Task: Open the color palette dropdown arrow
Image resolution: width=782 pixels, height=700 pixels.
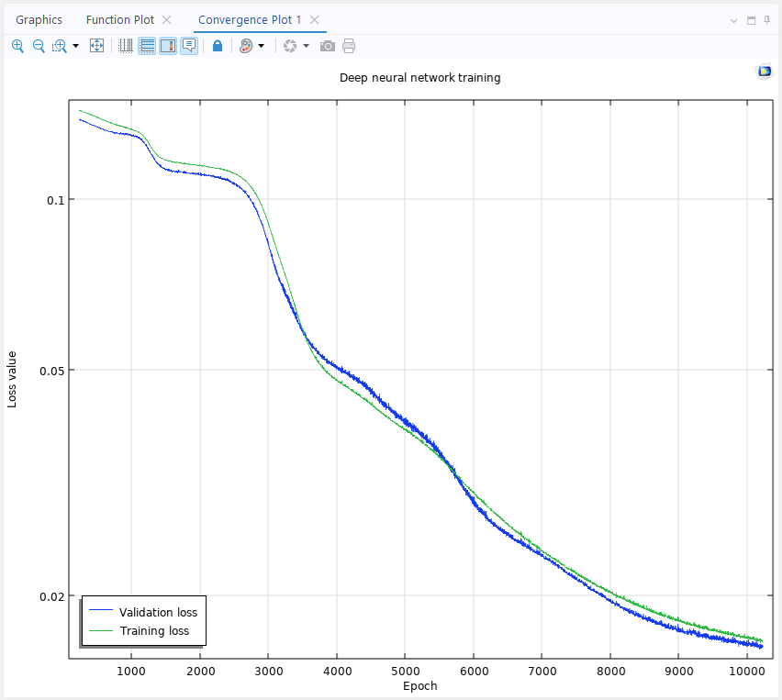Action: pyautogui.click(x=262, y=46)
